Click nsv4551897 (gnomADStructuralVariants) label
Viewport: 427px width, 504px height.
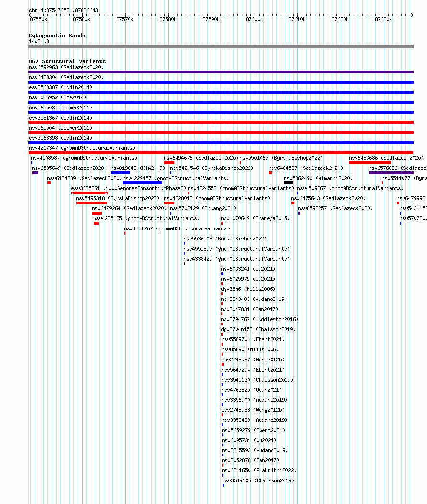click(237, 249)
